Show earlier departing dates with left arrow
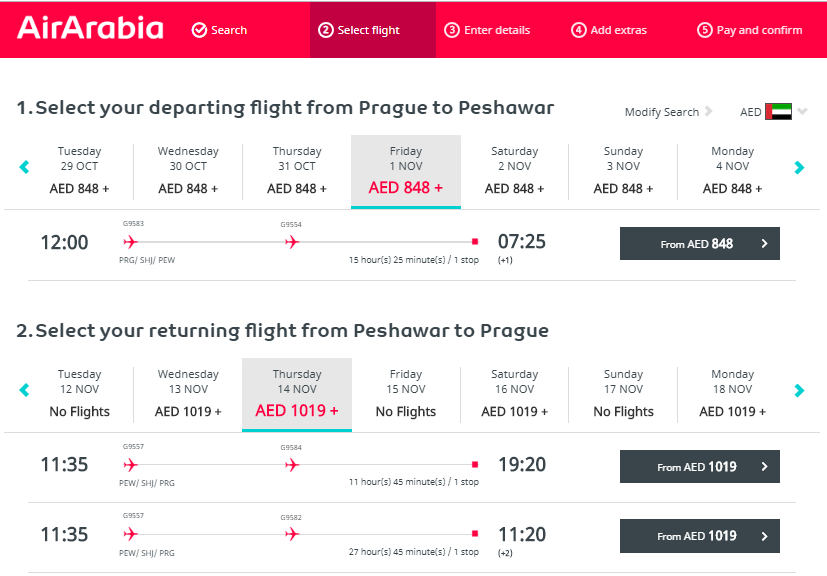This screenshot has height=576, width=827. coord(24,167)
